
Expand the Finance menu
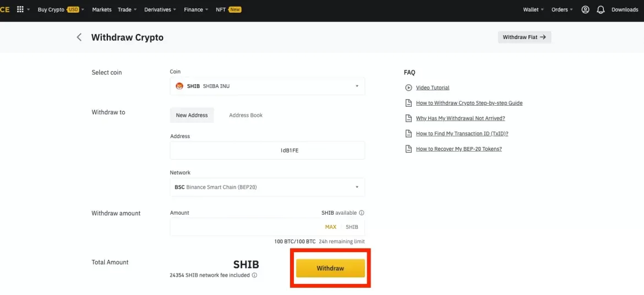click(196, 9)
